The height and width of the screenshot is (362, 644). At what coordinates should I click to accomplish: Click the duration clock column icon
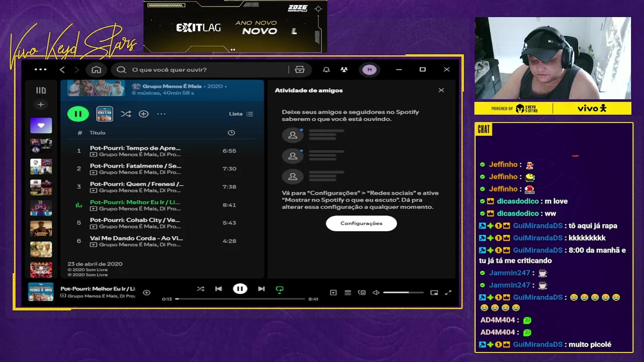pyautogui.click(x=231, y=133)
